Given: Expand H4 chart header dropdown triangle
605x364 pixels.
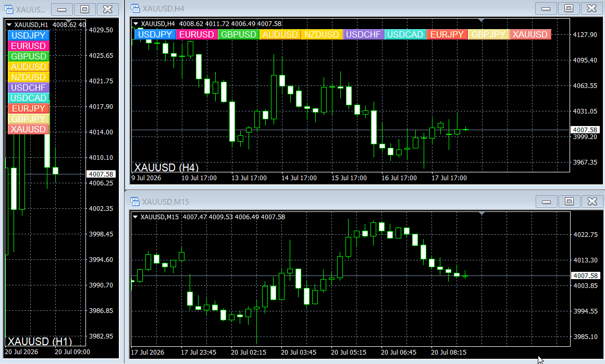Looking at the screenshot, I should coord(136,23).
